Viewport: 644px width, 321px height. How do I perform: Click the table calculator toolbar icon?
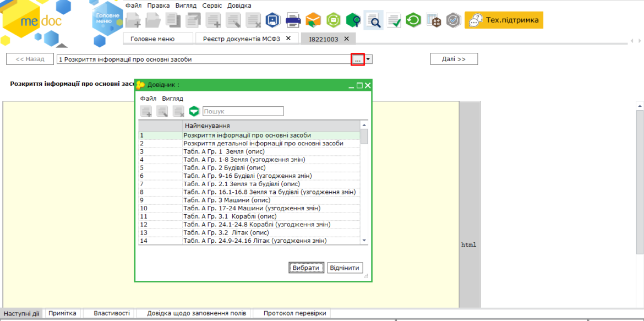coord(433,20)
